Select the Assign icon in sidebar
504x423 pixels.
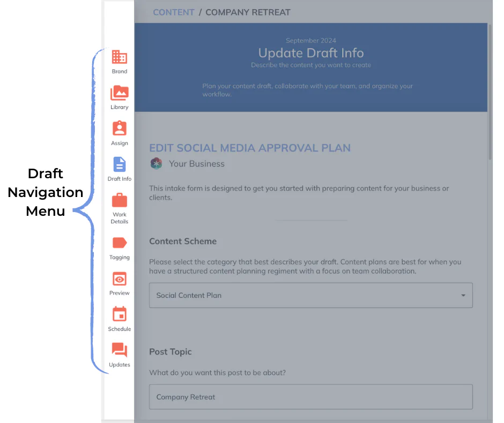click(119, 129)
